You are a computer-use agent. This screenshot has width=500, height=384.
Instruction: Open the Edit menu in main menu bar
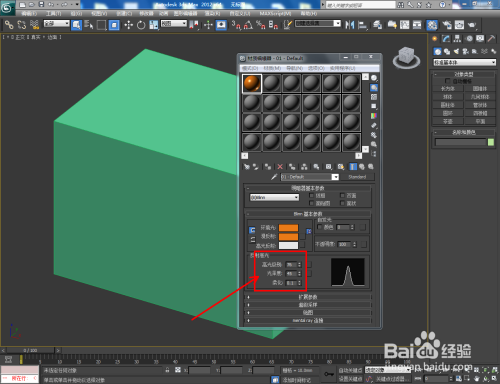(x=29, y=13)
